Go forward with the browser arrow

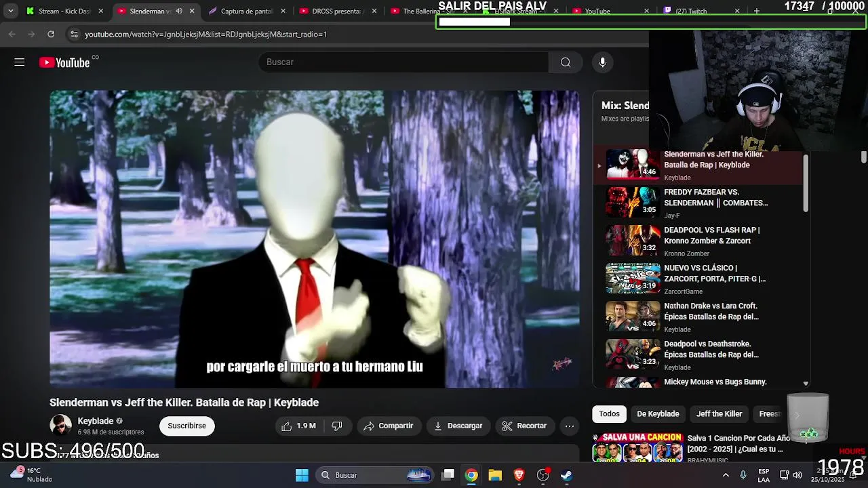pyautogui.click(x=31, y=34)
